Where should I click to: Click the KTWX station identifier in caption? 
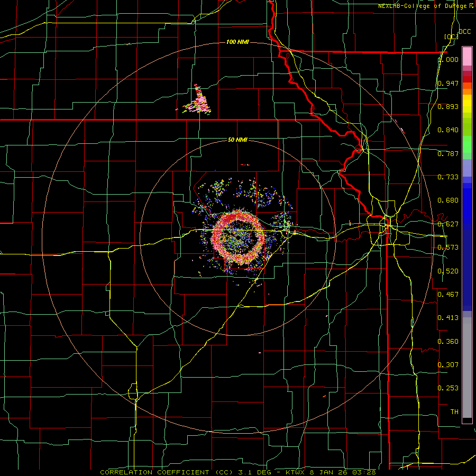296,472
